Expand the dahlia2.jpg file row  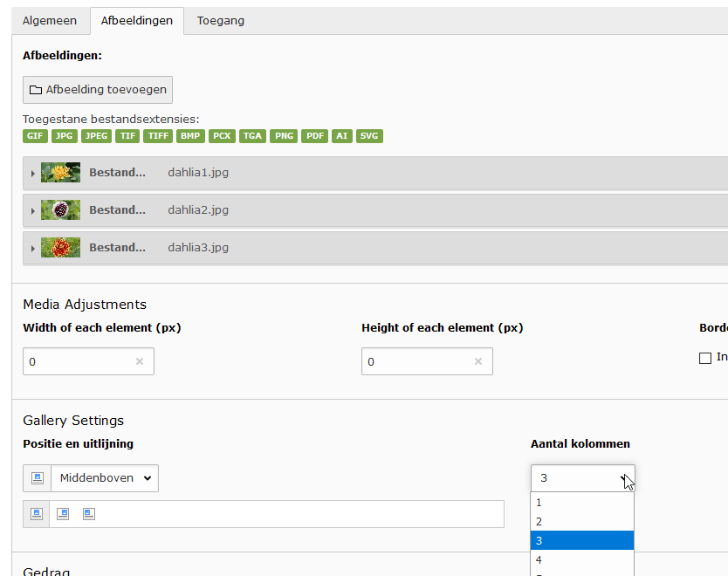(x=33, y=211)
